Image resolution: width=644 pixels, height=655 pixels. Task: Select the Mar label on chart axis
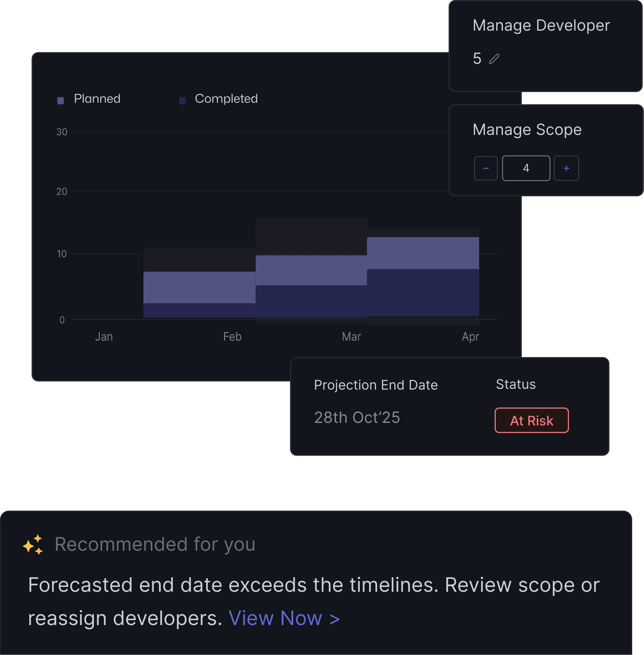[351, 337]
